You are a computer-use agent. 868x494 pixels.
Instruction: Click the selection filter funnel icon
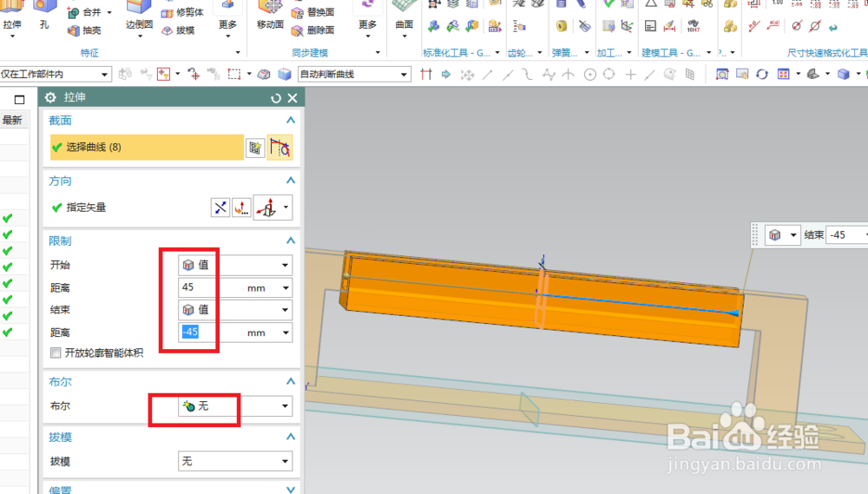(163, 74)
